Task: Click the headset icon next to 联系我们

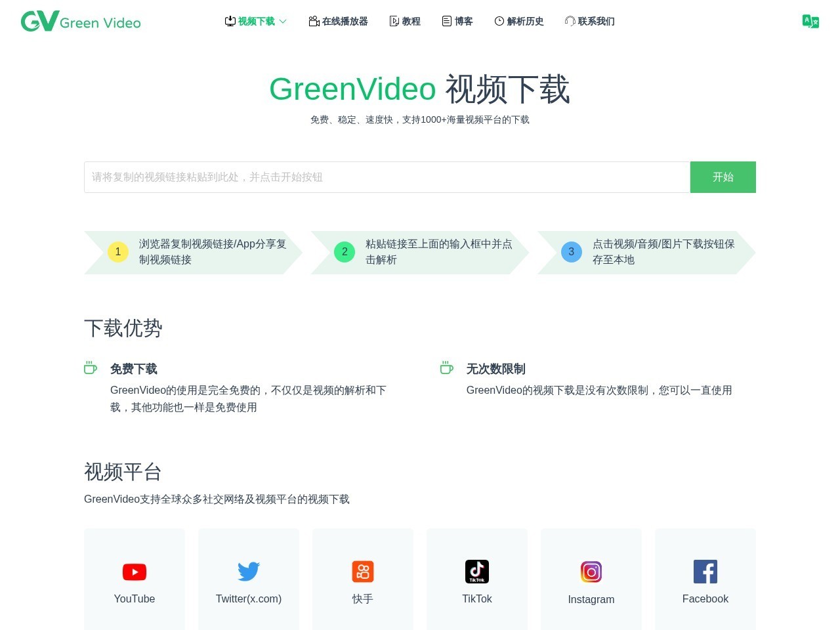Action: 570,21
